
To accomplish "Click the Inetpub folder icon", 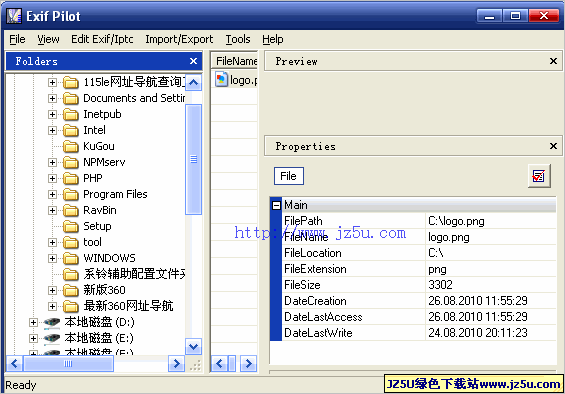I will tap(71, 115).
